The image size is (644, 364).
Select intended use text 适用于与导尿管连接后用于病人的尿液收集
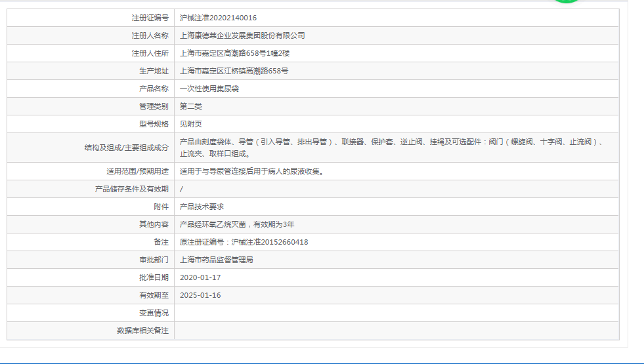point(252,172)
